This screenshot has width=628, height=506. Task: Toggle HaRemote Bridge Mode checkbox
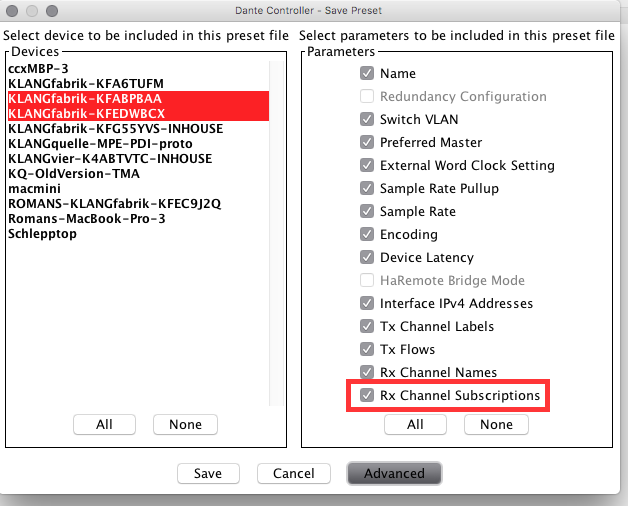pos(367,280)
